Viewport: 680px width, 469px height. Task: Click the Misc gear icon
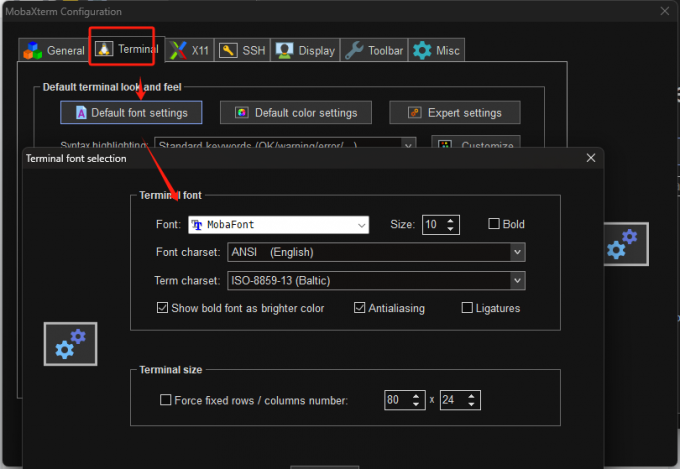pos(422,50)
